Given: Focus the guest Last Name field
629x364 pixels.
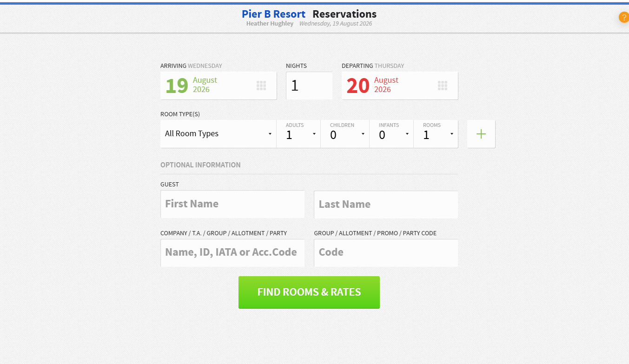Looking at the screenshot, I should [x=386, y=205].
